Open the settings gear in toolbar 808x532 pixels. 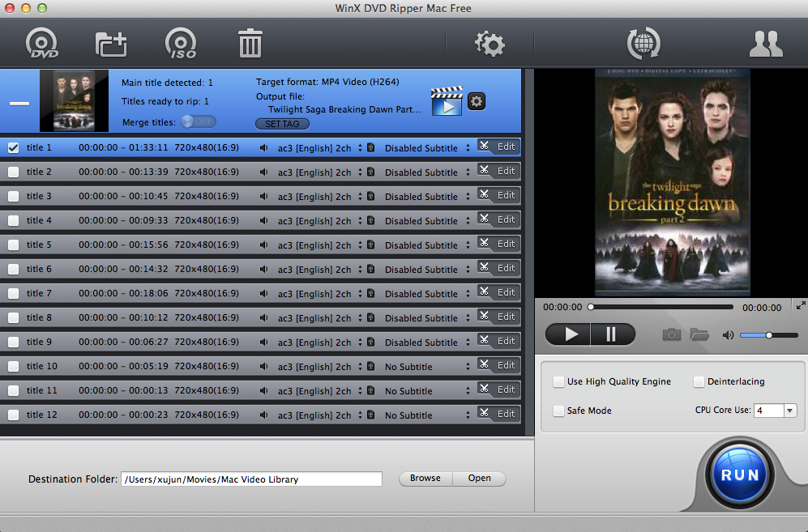(490, 44)
